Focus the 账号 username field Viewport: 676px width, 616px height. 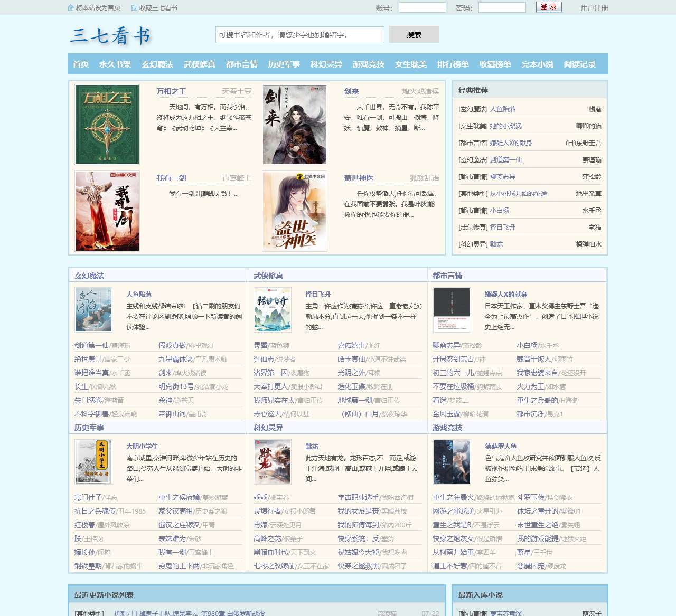[422, 8]
